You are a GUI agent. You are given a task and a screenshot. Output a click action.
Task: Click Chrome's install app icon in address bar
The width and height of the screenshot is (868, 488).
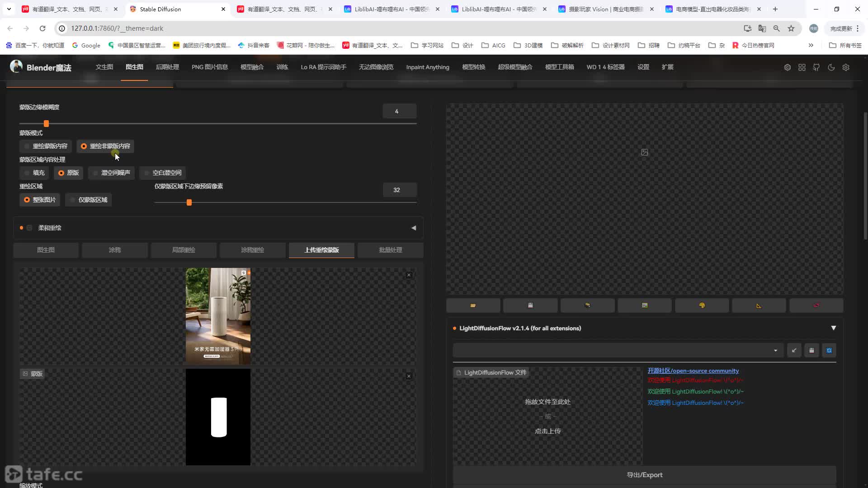pos(748,28)
